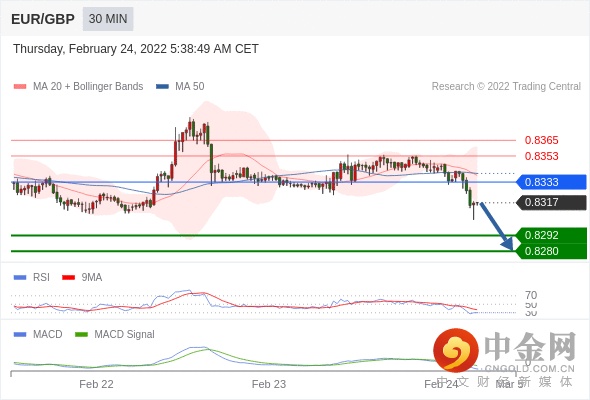Screen dimensions: 590x400
Task: Click the 0.8353 resistance level label
Action: click(541, 156)
